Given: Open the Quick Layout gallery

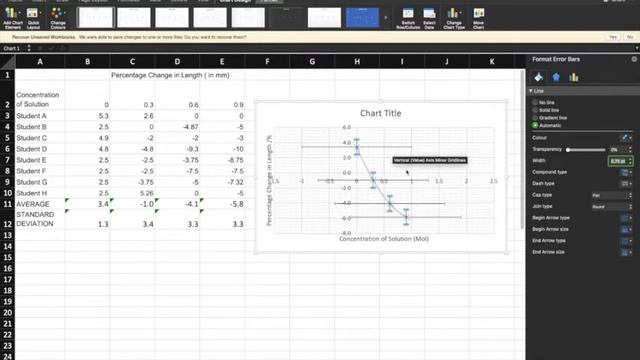Looking at the screenshot, I should coord(33,18).
